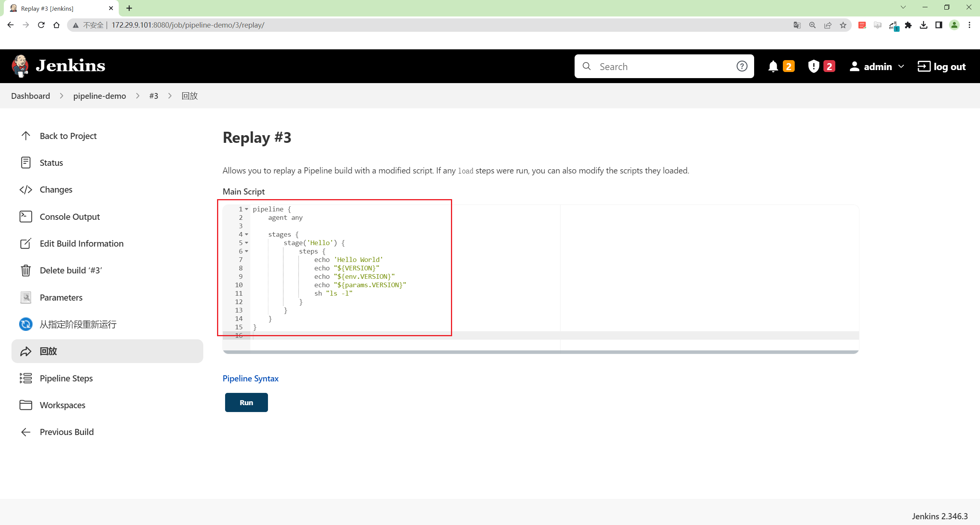Click the Status document icon
The width and height of the screenshot is (980, 525).
click(26, 163)
